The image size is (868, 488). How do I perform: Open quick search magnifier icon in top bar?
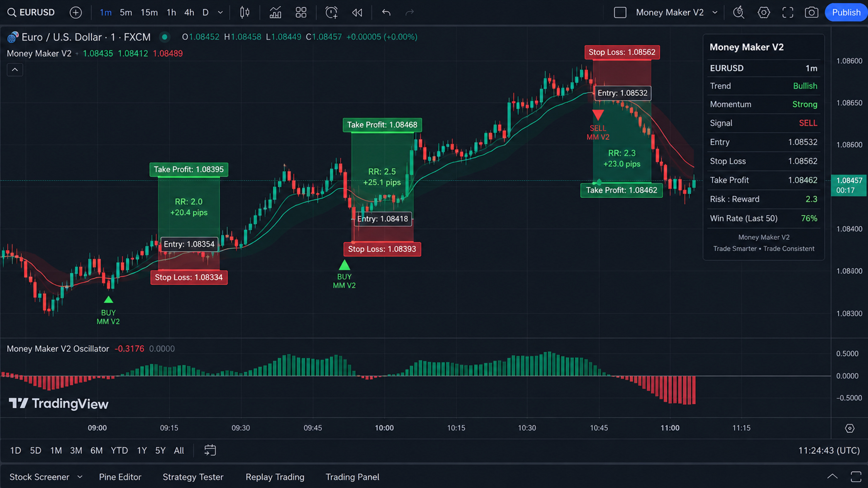pos(738,13)
